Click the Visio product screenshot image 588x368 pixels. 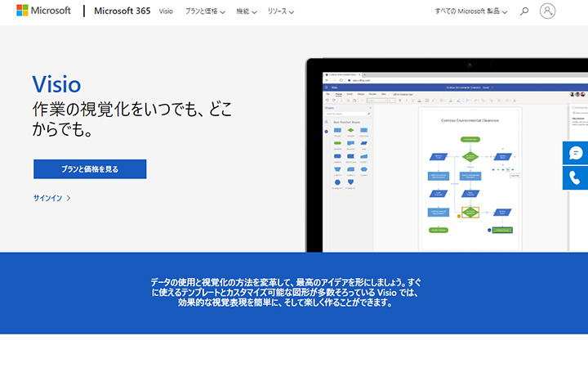coord(447,155)
